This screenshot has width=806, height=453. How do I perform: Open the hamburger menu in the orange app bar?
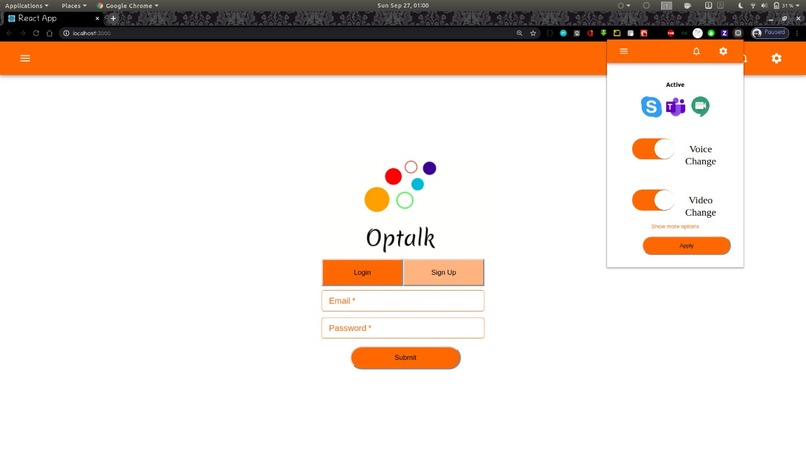[x=25, y=58]
